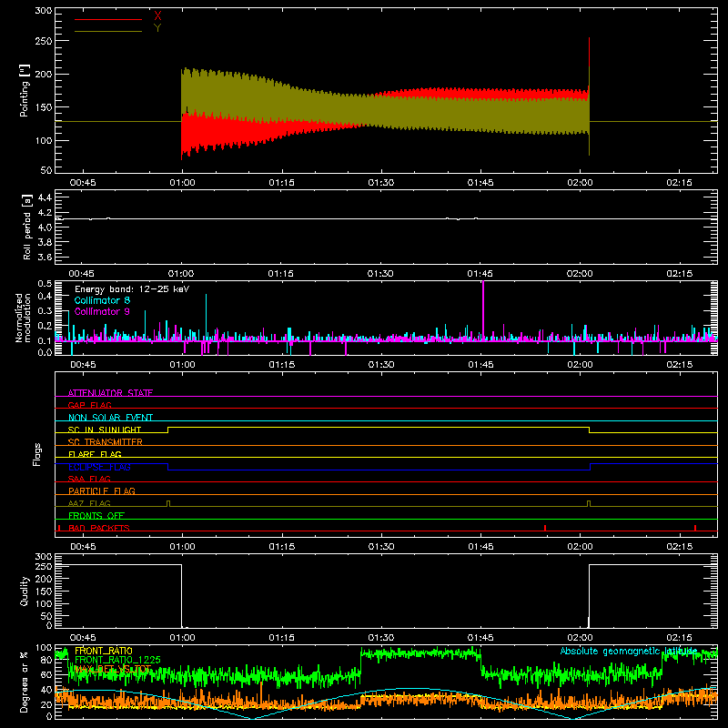The height and width of the screenshot is (728, 728).
Task: Click the vertical "Flags" axis label
Action: point(36,454)
